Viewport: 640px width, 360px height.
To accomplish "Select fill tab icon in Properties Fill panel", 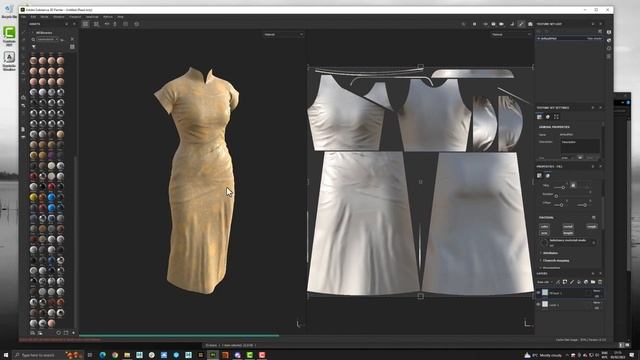I will point(540,176).
